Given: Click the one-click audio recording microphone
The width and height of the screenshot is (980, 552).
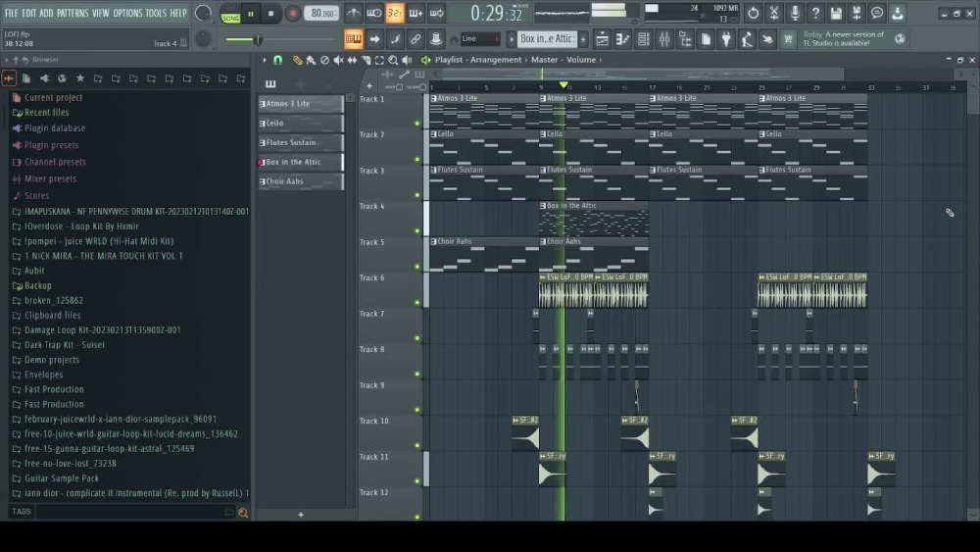Looking at the screenshot, I should pyautogui.click(x=795, y=13).
